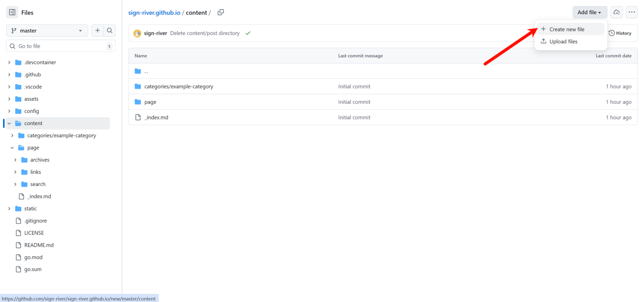Collapse the page folder chevron in tree
This screenshot has width=644, height=302.
[12, 148]
